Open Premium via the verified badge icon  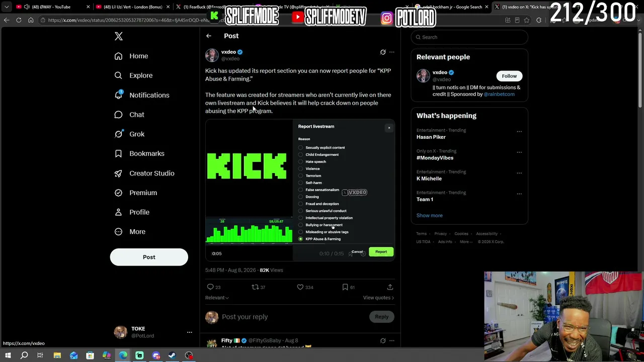(x=118, y=193)
